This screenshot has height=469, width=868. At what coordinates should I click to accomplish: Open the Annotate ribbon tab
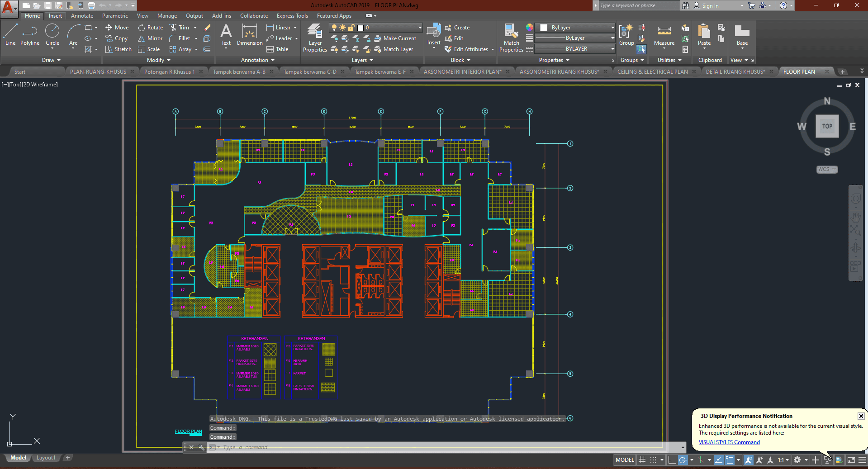click(x=82, y=16)
